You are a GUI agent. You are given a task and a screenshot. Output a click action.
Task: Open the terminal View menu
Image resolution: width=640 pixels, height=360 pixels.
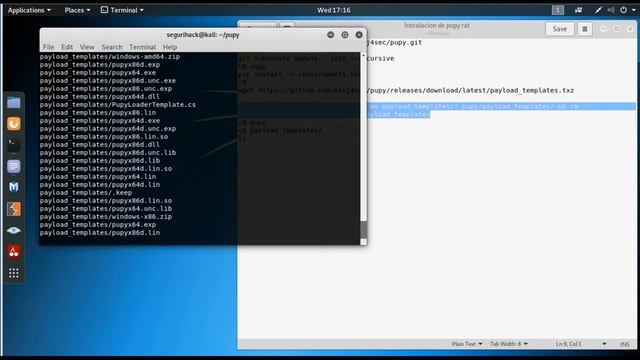pyautogui.click(x=87, y=47)
